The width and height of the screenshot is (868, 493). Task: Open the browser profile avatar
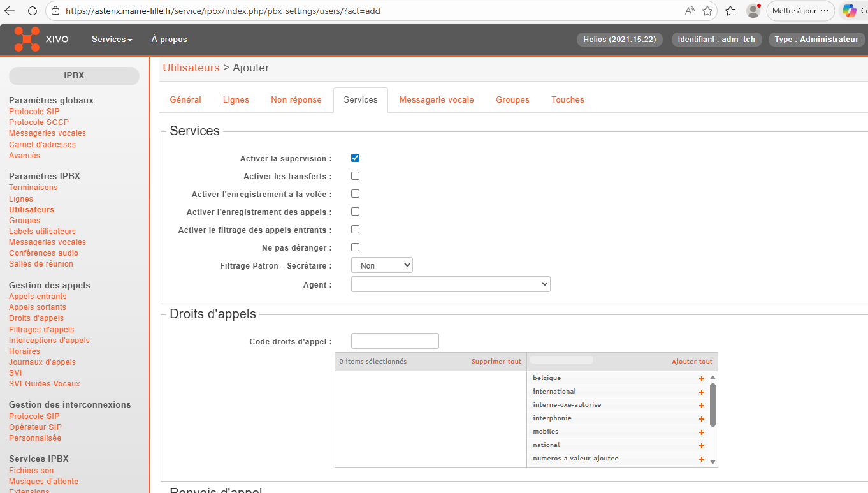[x=753, y=11]
